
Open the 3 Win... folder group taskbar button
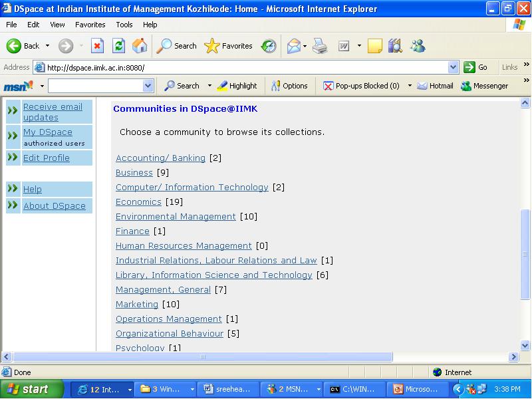pos(165,389)
